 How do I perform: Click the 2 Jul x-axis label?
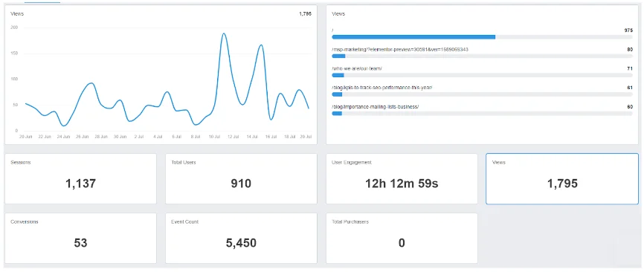[x=139, y=137]
